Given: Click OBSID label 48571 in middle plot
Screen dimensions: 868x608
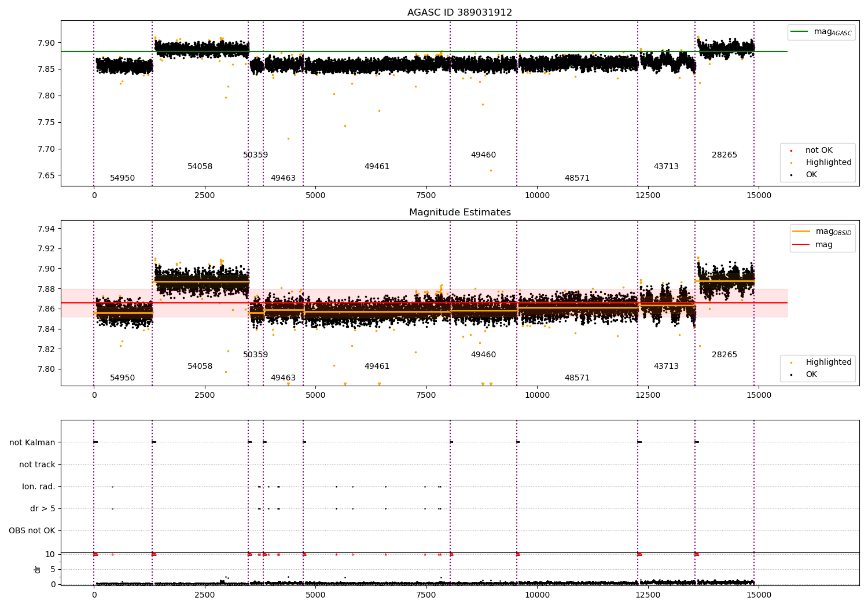Looking at the screenshot, I should tap(577, 378).
